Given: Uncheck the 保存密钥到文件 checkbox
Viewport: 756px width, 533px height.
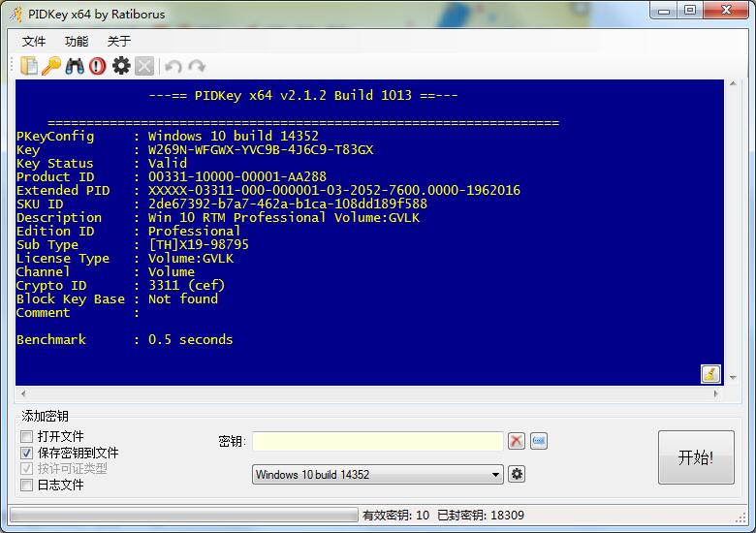Looking at the screenshot, I should [x=27, y=453].
